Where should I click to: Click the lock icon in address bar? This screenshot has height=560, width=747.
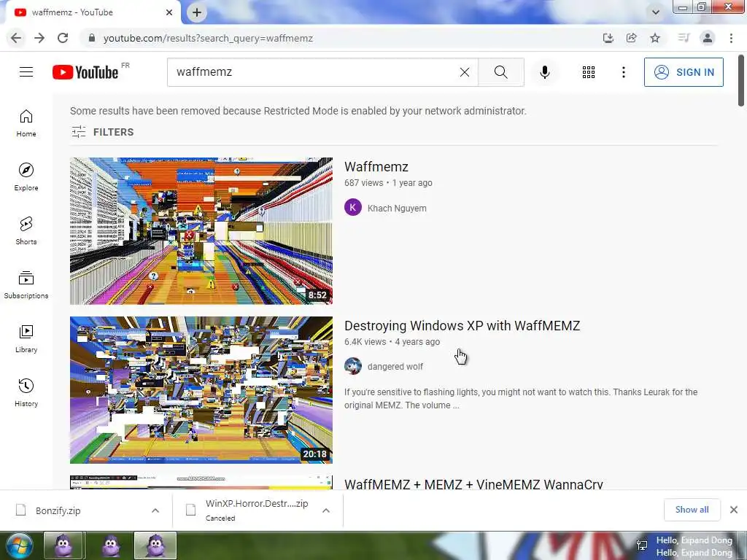click(x=92, y=38)
